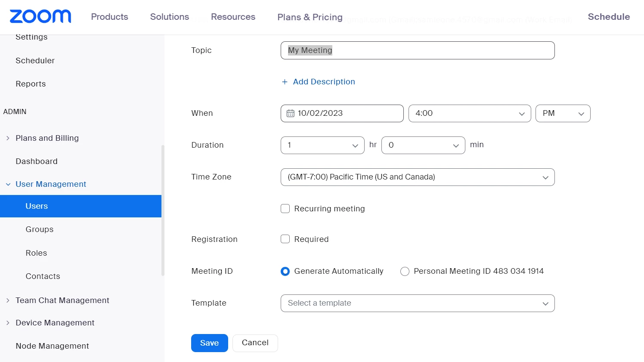The image size is (644, 362).
Task: Open Plans & Pricing in top navigation
Action: pos(310,17)
